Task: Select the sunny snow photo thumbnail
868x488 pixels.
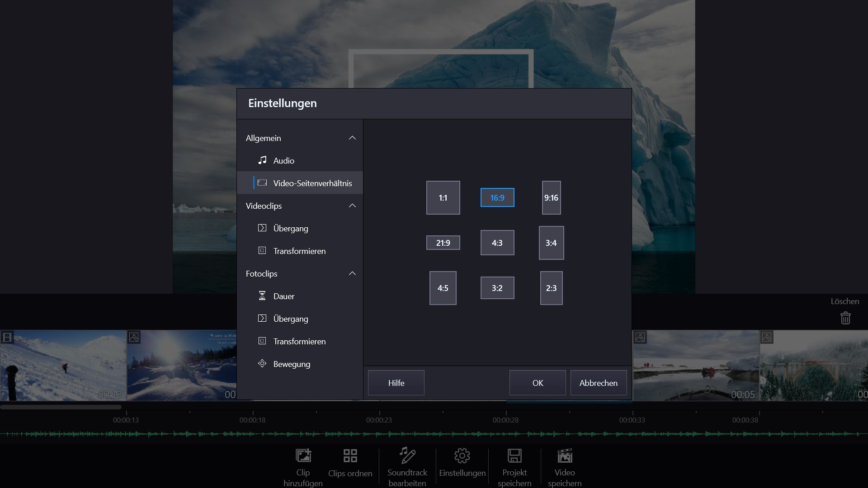Action: click(x=182, y=366)
